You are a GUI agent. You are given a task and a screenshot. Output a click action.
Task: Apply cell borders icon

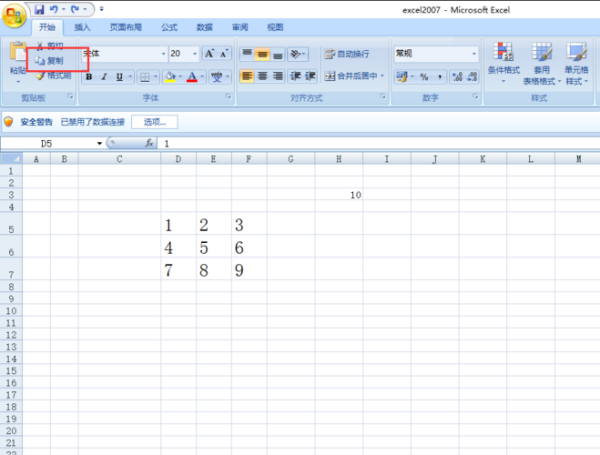[x=145, y=77]
